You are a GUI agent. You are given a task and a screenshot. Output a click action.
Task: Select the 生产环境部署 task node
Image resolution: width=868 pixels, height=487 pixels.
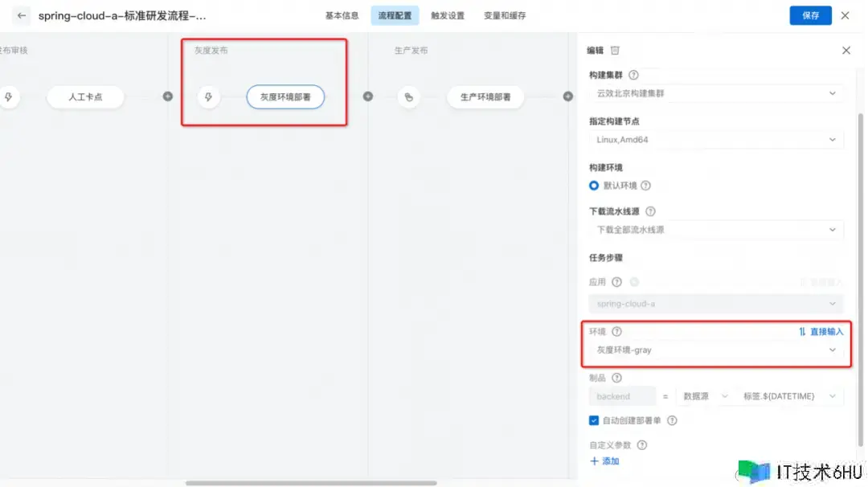(485, 97)
